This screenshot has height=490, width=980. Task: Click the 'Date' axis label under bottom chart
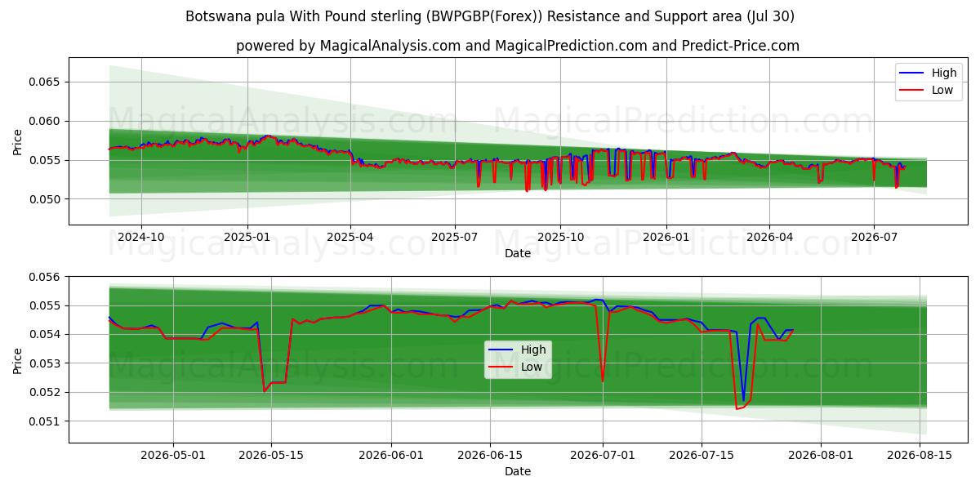pos(518,471)
